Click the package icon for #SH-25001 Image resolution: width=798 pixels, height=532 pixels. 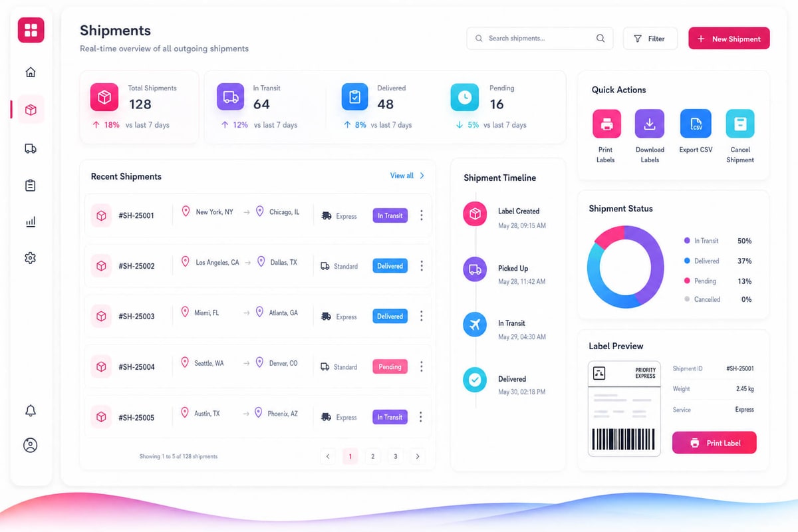(x=101, y=215)
